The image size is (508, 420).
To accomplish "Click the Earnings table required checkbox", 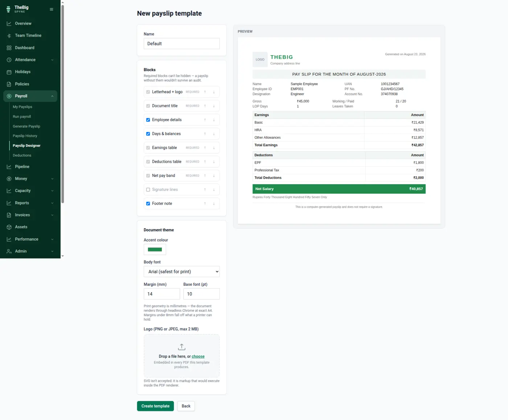I will pos(148,148).
